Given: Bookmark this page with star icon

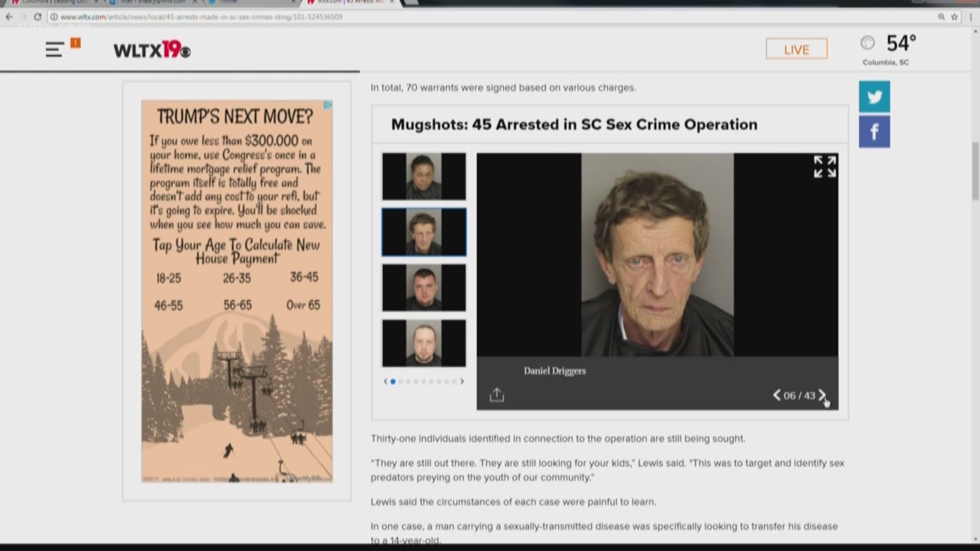Looking at the screenshot, I should 954,17.
